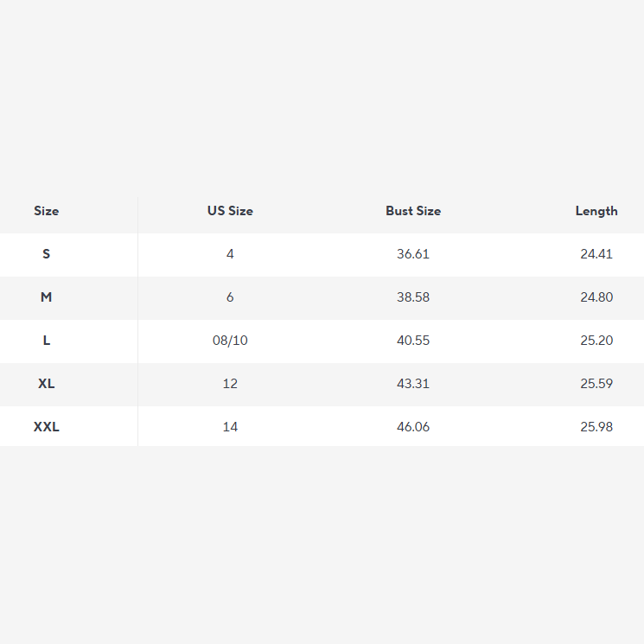Select the XXL size row label
Screen dimensions: 644x644
47,427
